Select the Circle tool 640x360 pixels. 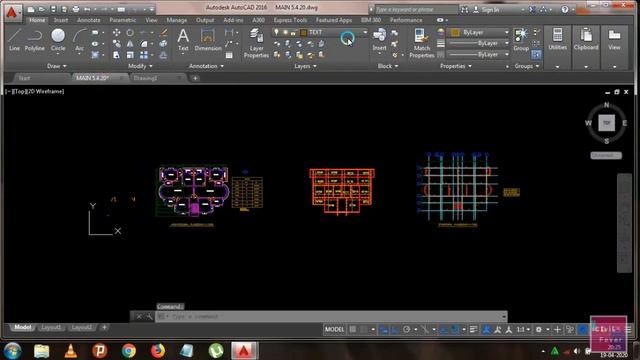click(58, 40)
